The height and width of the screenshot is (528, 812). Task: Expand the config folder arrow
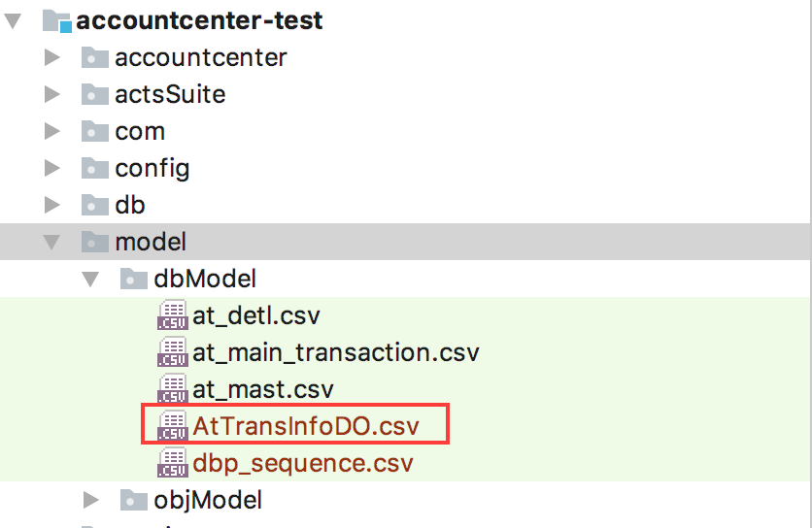51,168
